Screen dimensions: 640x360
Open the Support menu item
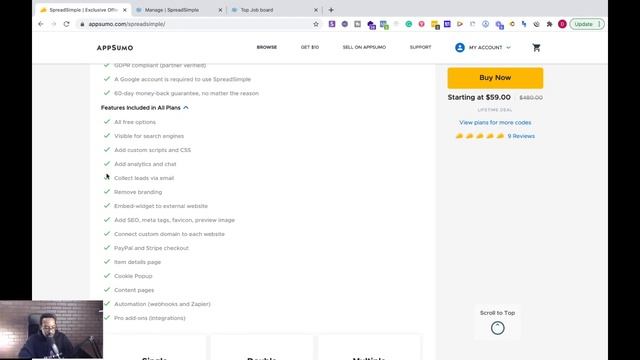tap(420, 47)
